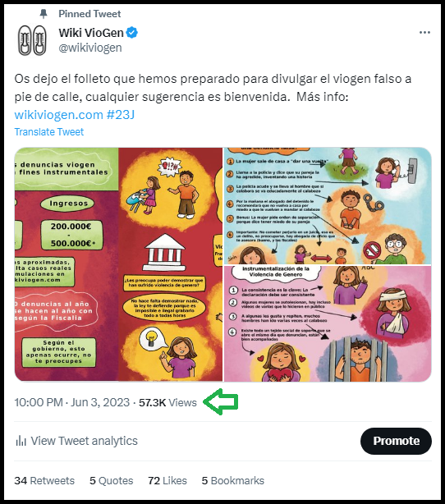The height and width of the screenshot is (504, 445).
Task: Click the 10:00 PM Jun 3, 2023 timestamp
Action: [72, 402]
